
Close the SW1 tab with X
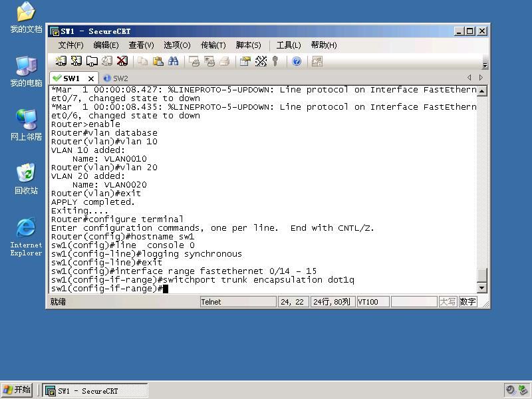[91, 78]
